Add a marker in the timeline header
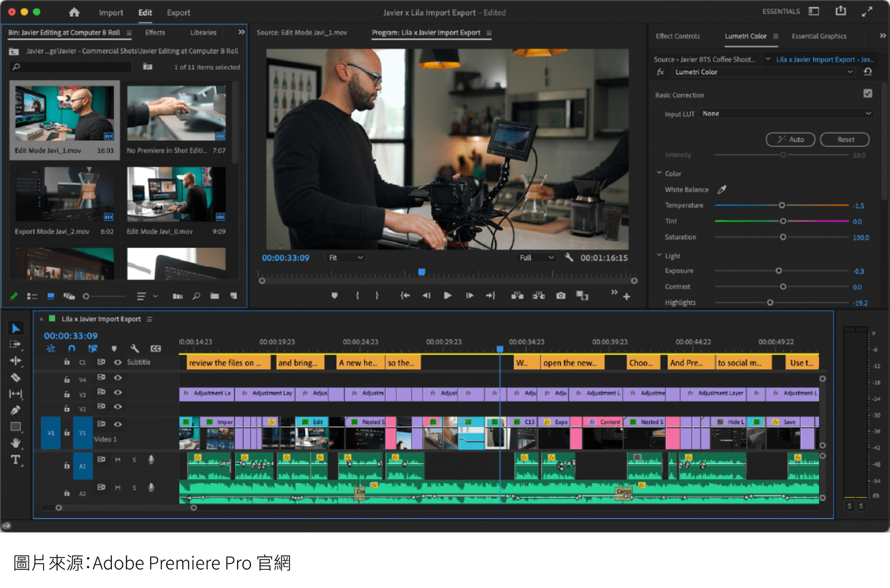The height and width of the screenshot is (588, 890). (114, 349)
